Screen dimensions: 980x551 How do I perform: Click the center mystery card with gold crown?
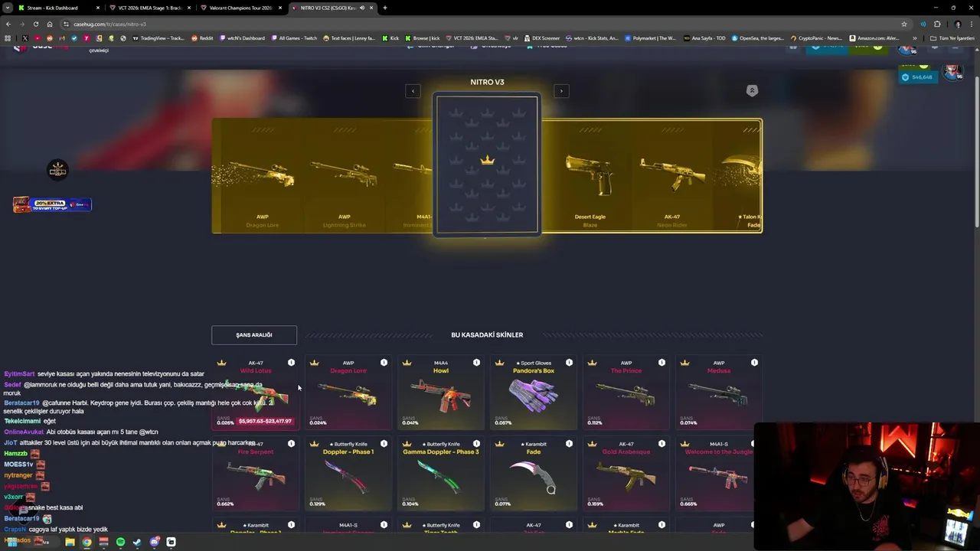[x=487, y=165]
